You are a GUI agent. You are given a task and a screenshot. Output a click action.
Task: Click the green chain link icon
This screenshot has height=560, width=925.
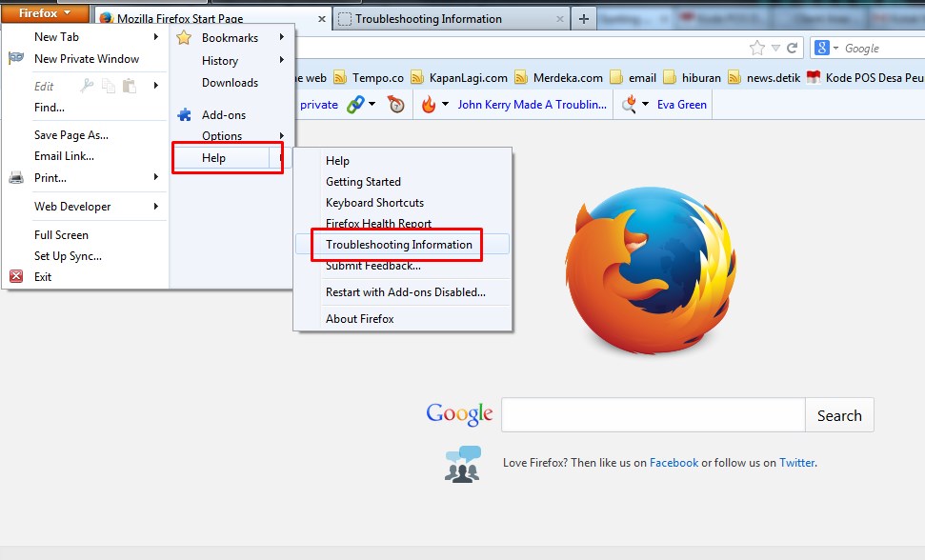355,105
